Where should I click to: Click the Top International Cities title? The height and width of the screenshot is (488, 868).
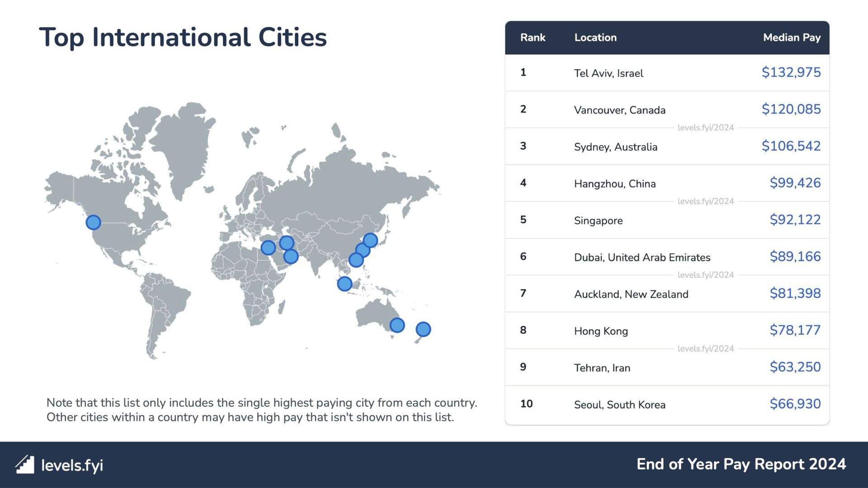pos(183,37)
